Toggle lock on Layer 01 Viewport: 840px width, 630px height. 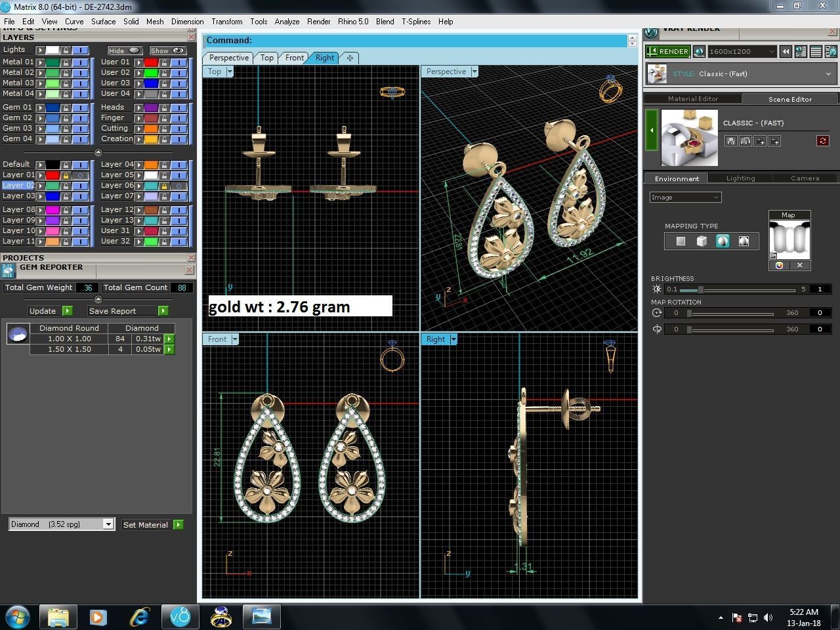[x=66, y=175]
